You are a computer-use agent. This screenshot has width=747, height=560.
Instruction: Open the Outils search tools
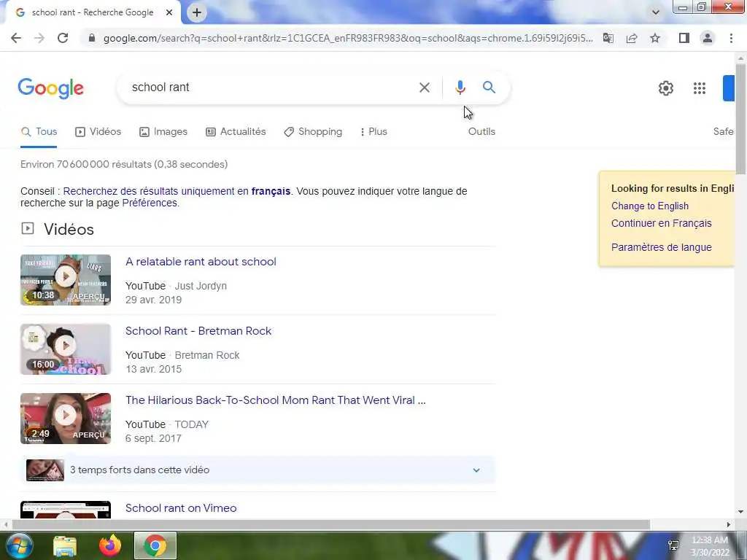481,132
